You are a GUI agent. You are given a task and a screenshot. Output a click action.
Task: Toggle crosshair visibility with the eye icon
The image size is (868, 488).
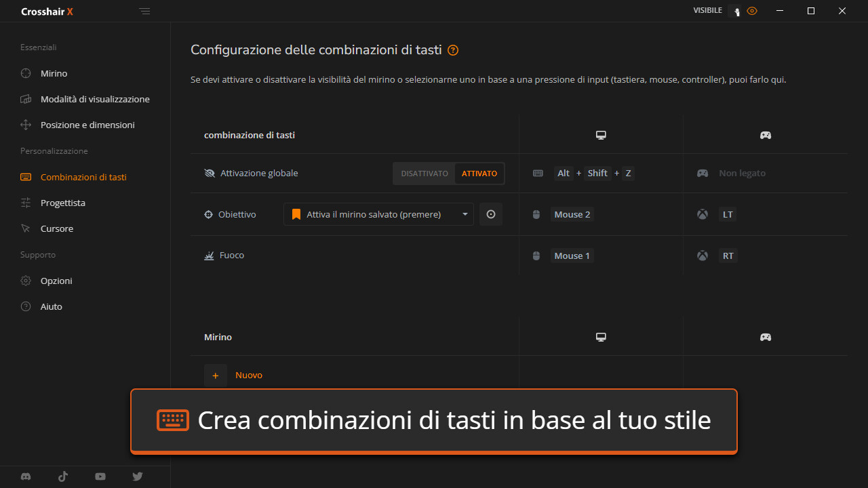(x=752, y=11)
